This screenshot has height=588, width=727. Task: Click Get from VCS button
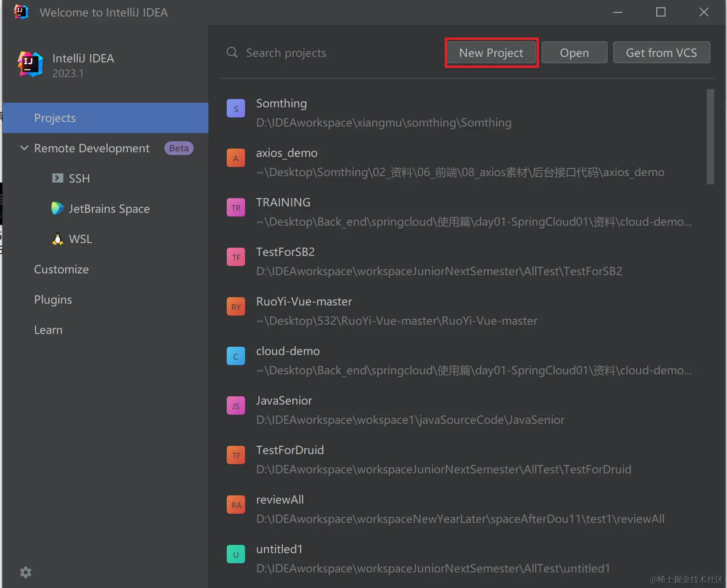661,53
